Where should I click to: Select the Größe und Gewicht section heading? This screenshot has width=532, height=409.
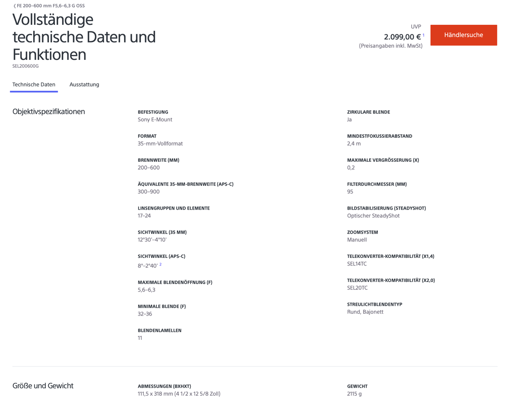42,386
